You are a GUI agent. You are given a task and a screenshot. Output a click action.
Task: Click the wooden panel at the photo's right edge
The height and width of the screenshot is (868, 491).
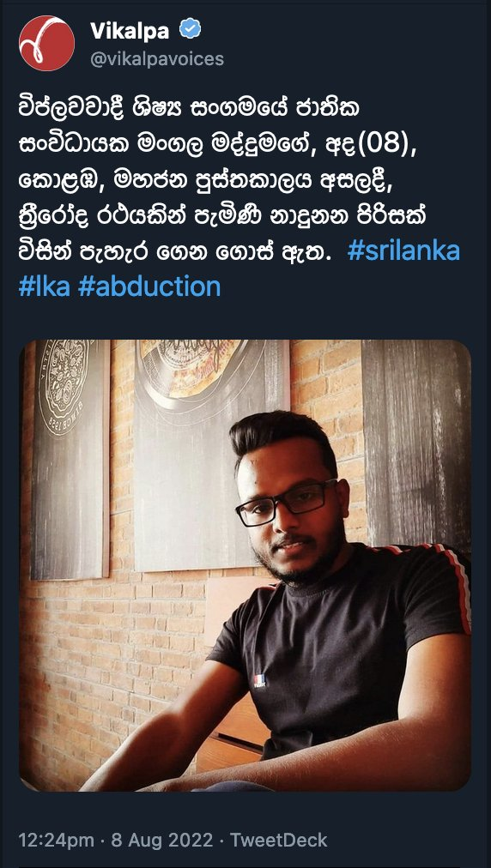pos(416,443)
